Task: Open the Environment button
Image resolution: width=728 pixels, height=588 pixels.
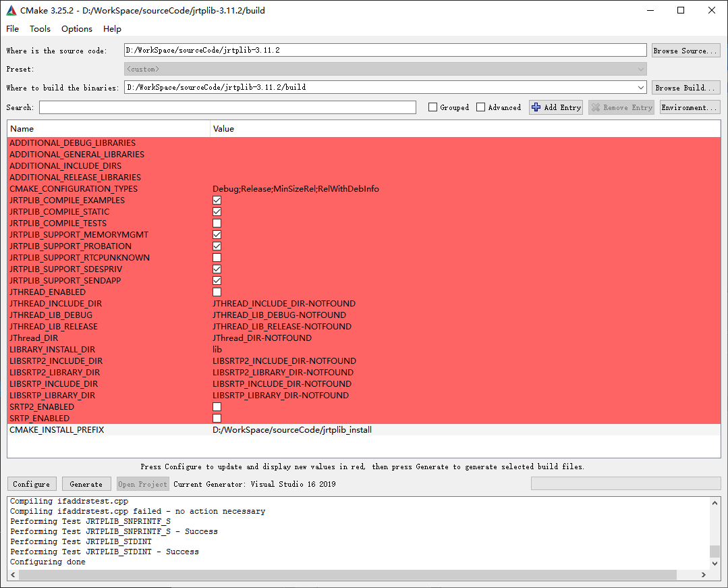Action: [690, 107]
